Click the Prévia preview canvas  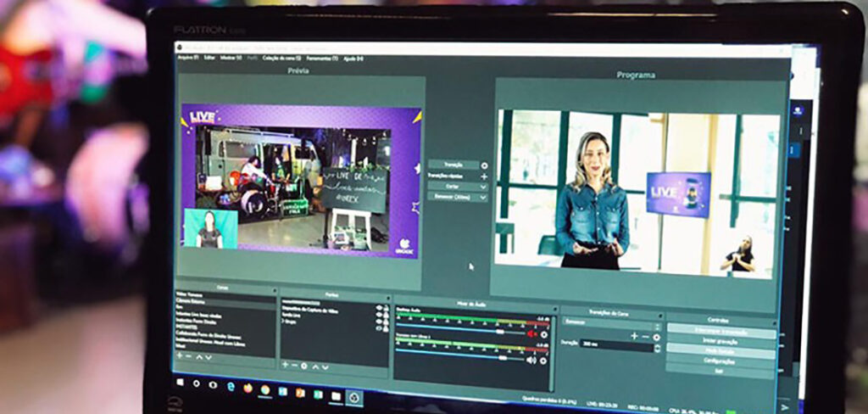tap(301, 181)
